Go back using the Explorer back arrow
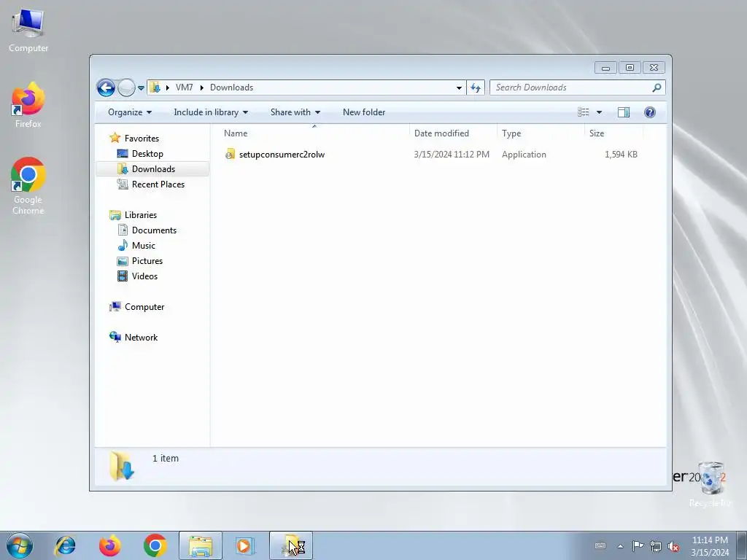The width and height of the screenshot is (747, 560). 106,87
